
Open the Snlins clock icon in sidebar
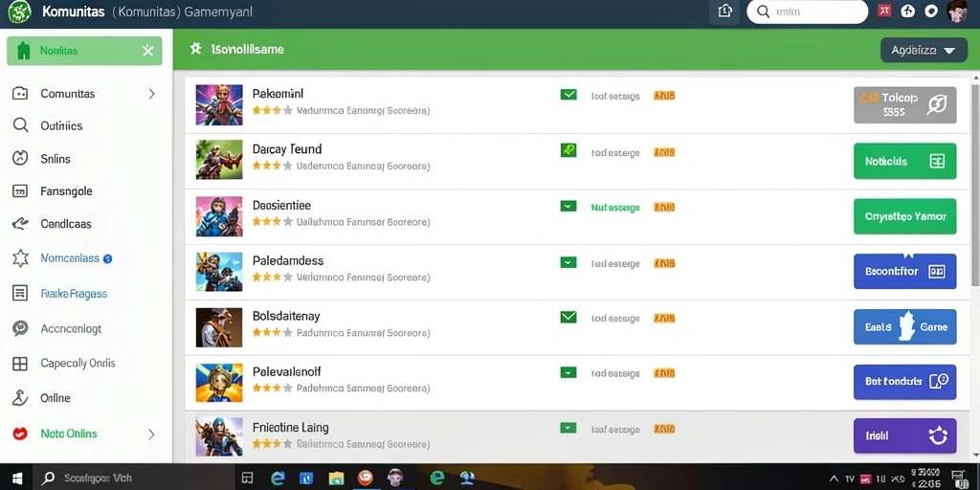click(21, 158)
